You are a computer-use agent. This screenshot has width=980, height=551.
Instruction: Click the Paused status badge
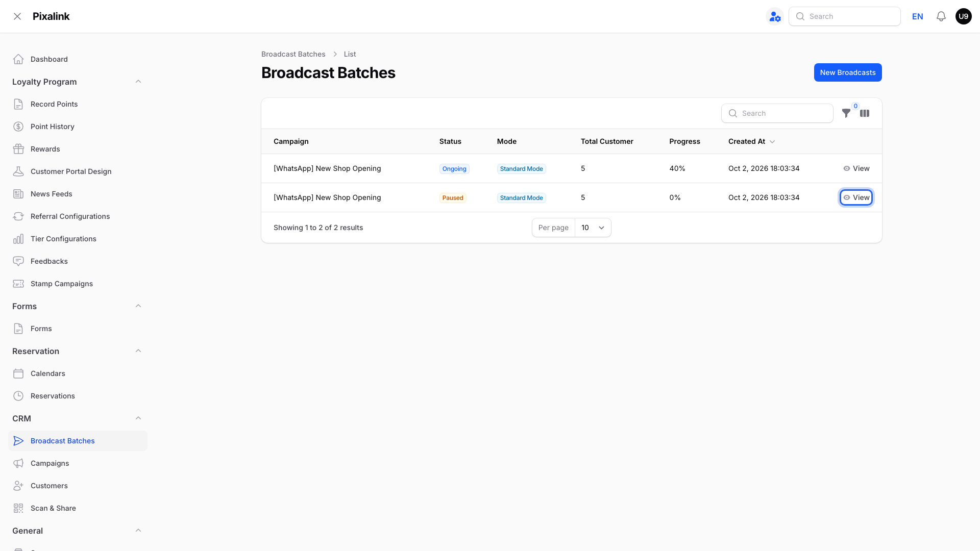coord(453,198)
